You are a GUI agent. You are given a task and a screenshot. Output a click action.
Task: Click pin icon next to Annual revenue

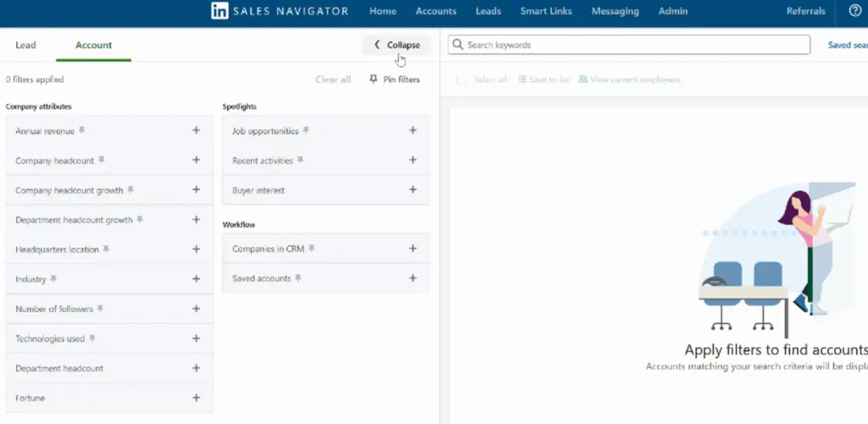(81, 131)
